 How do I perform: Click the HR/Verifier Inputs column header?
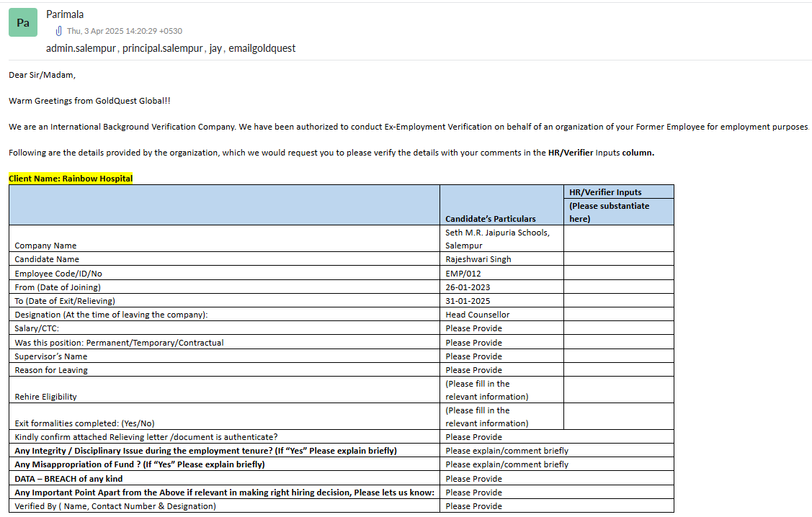pos(605,192)
